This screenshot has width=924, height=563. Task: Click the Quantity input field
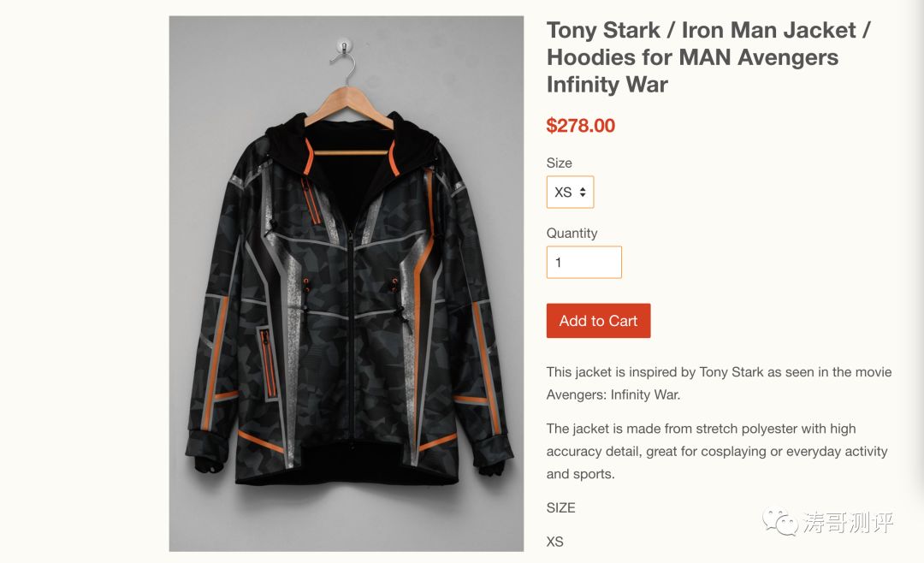pyautogui.click(x=583, y=263)
